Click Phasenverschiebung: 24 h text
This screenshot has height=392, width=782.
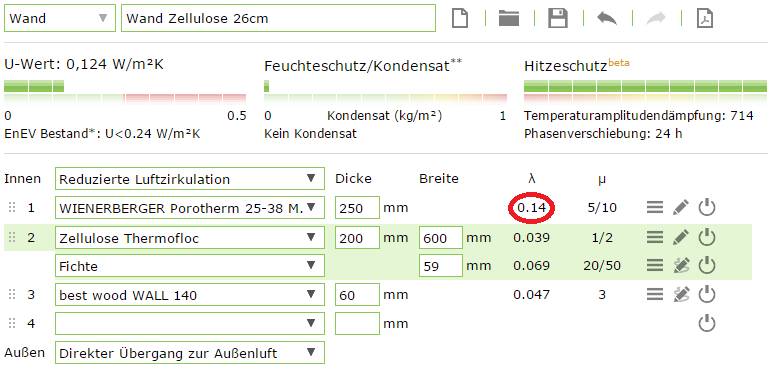tap(603, 134)
